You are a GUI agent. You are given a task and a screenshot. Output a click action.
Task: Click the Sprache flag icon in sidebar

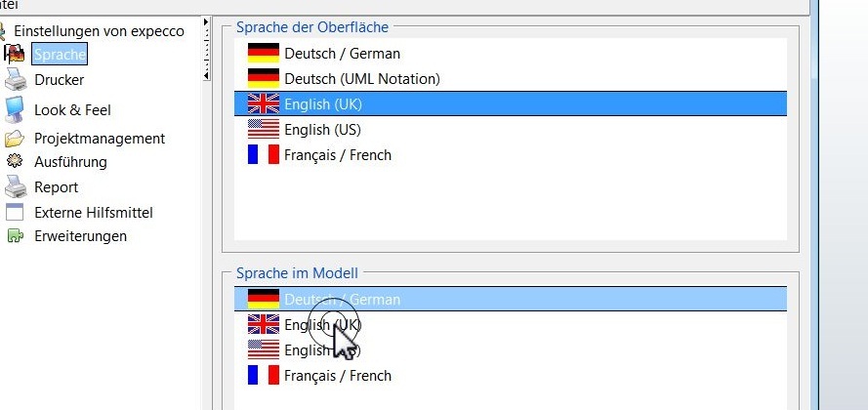[x=15, y=54]
